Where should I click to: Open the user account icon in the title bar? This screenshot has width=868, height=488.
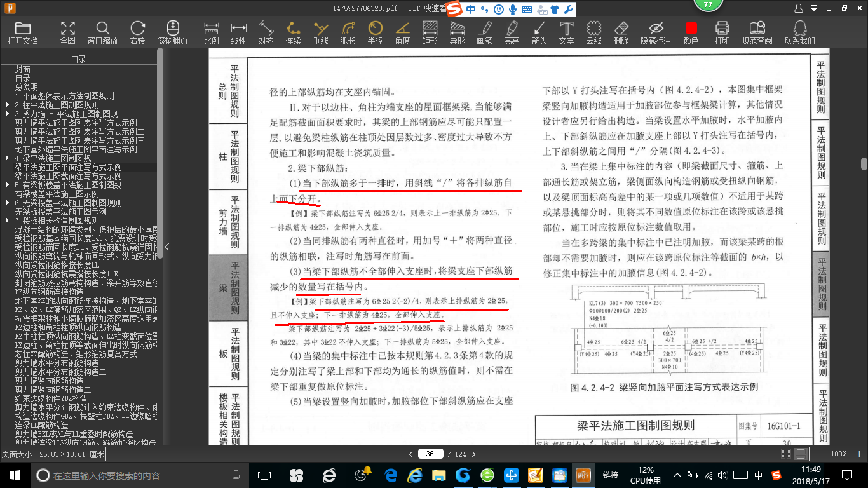(800, 8)
